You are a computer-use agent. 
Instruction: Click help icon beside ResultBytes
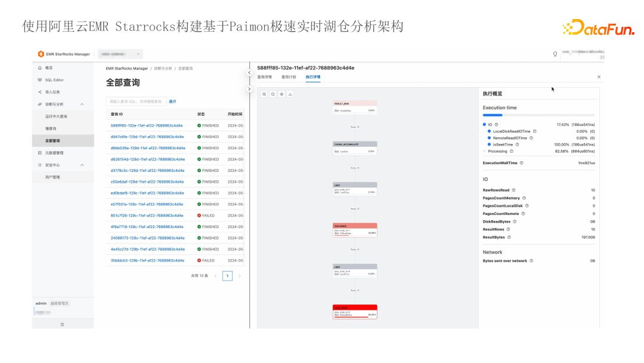509,237
